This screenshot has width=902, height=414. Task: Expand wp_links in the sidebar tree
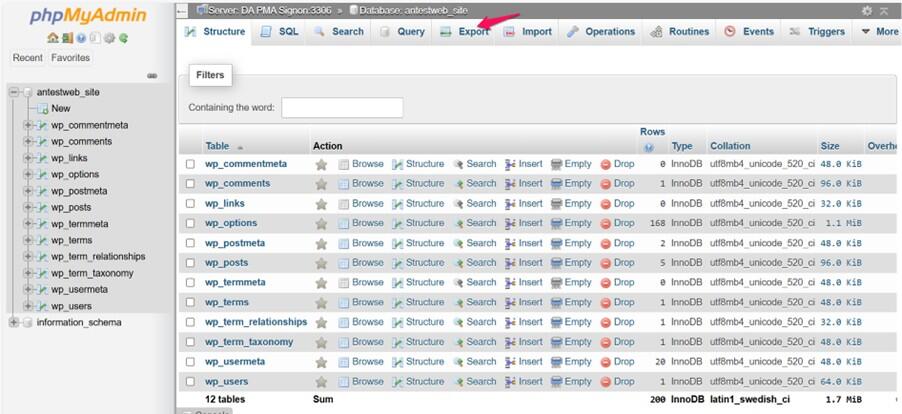[x=28, y=158]
